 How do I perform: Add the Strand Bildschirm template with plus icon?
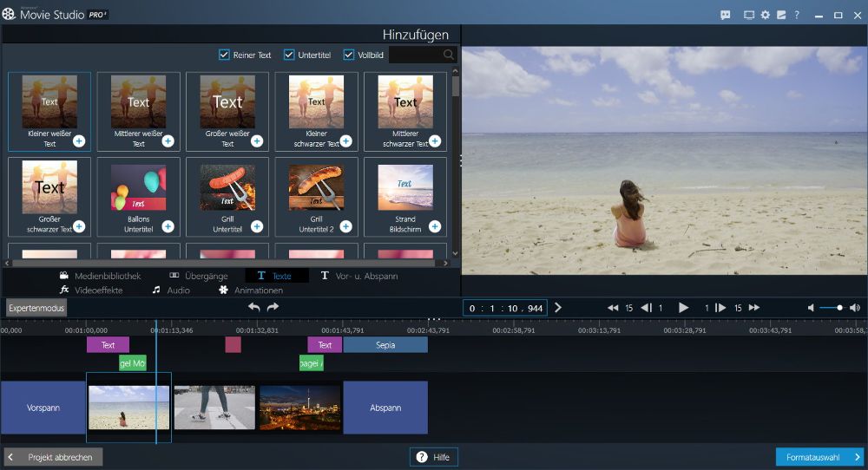click(x=434, y=226)
